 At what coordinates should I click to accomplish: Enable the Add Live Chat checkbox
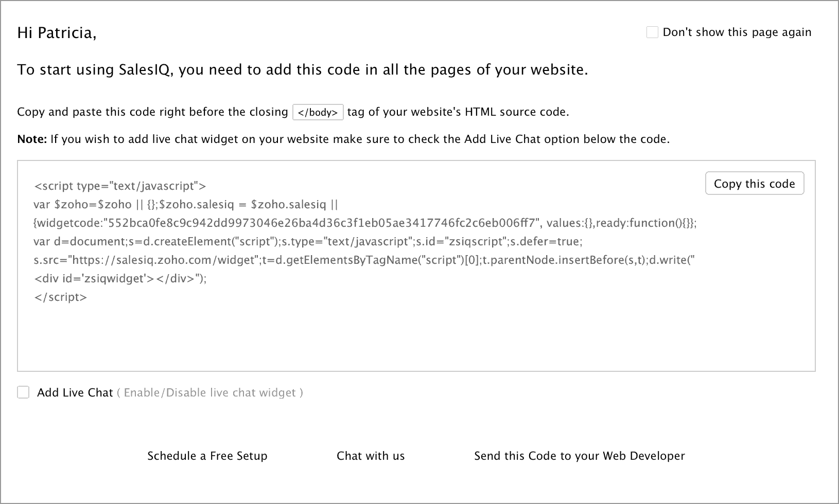pyautogui.click(x=23, y=392)
